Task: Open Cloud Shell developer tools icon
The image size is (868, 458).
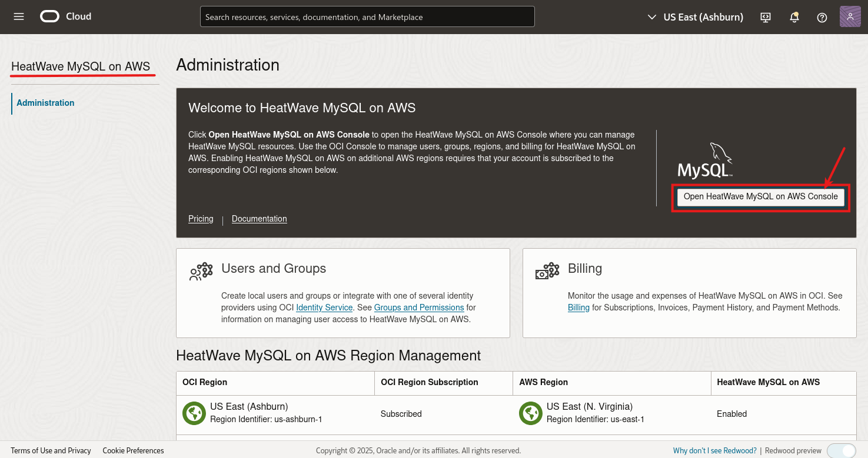Action: (x=766, y=17)
